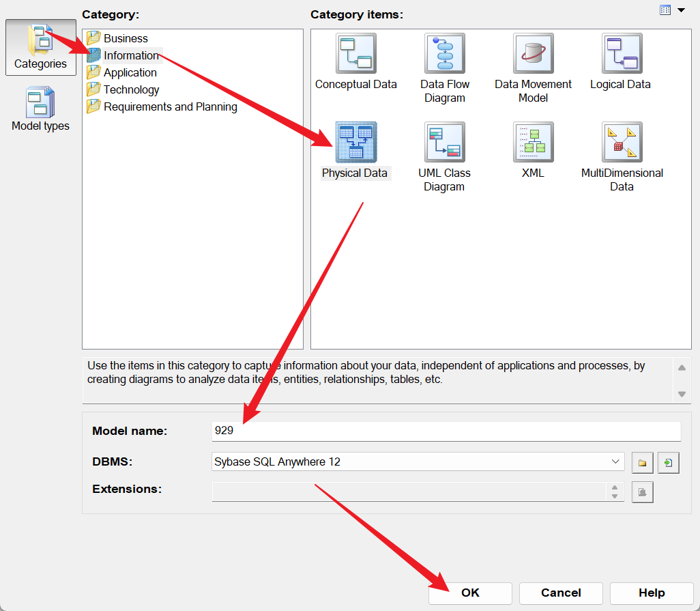Pick the MultiDimensional Data icon
Viewport: 700px width, 611px height.
tap(622, 143)
